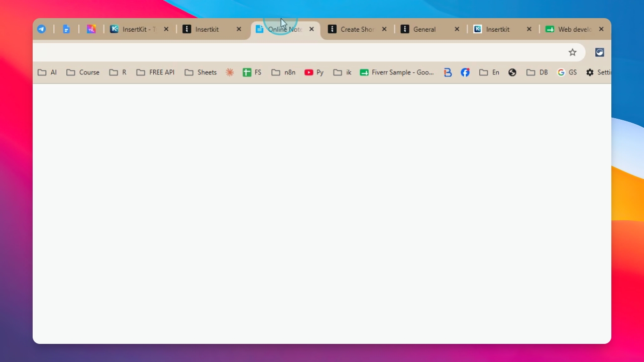Screen dimensions: 644x362
Task: Open the Course bookmarks folder
Action: coord(83,72)
